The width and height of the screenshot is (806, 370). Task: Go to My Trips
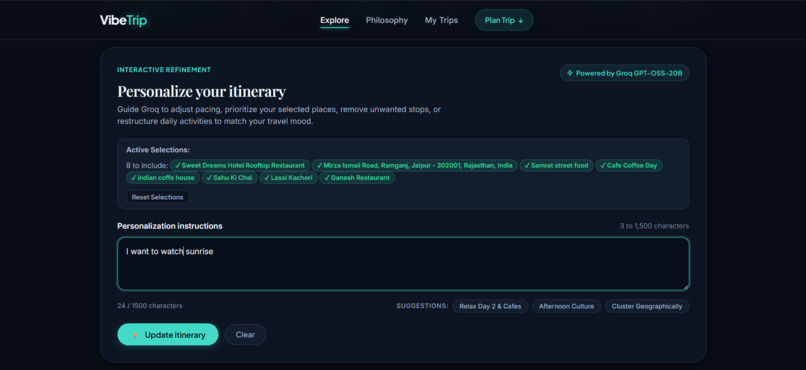pos(441,21)
